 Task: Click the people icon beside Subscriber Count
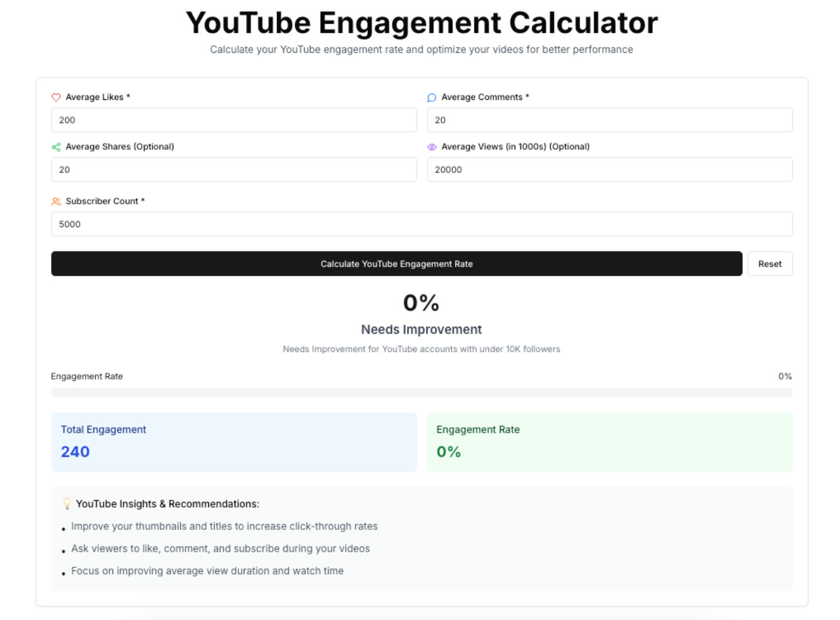coord(56,201)
